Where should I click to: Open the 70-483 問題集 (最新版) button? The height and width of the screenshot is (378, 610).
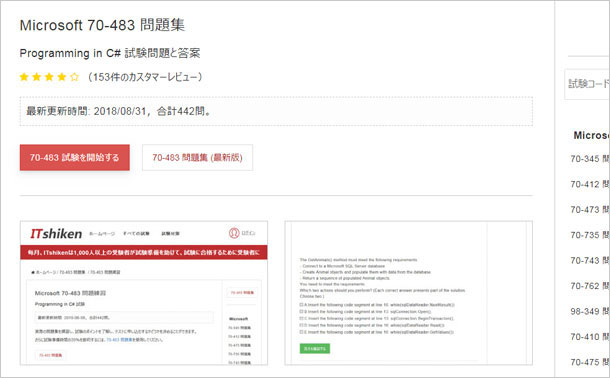click(197, 158)
